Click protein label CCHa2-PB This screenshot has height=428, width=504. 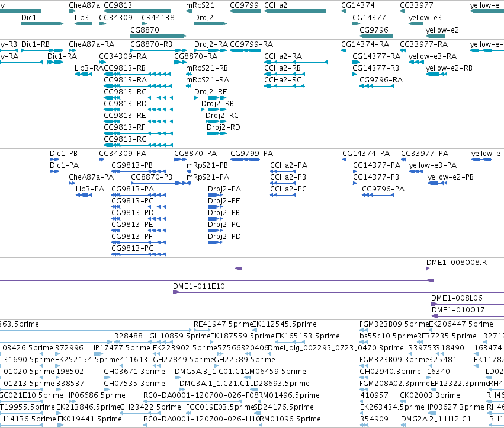pyautogui.click(x=288, y=177)
